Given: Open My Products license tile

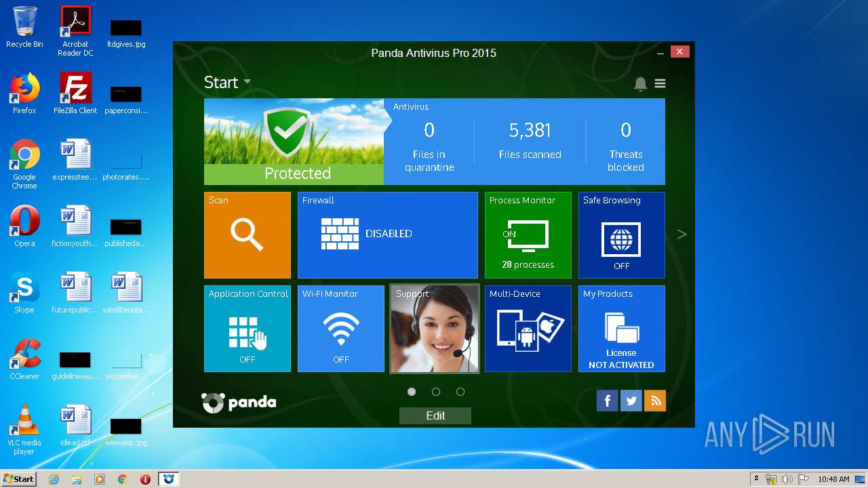Looking at the screenshot, I should click(x=622, y=329).
